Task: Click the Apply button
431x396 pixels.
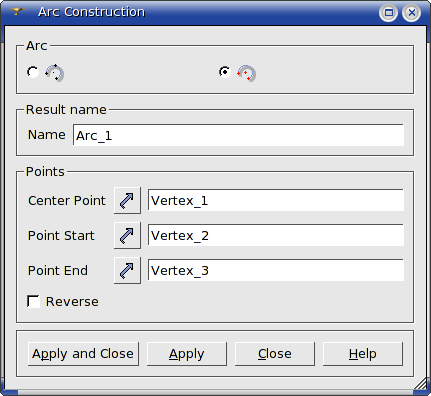Action: pyautogui.click(x=187, y=354)
